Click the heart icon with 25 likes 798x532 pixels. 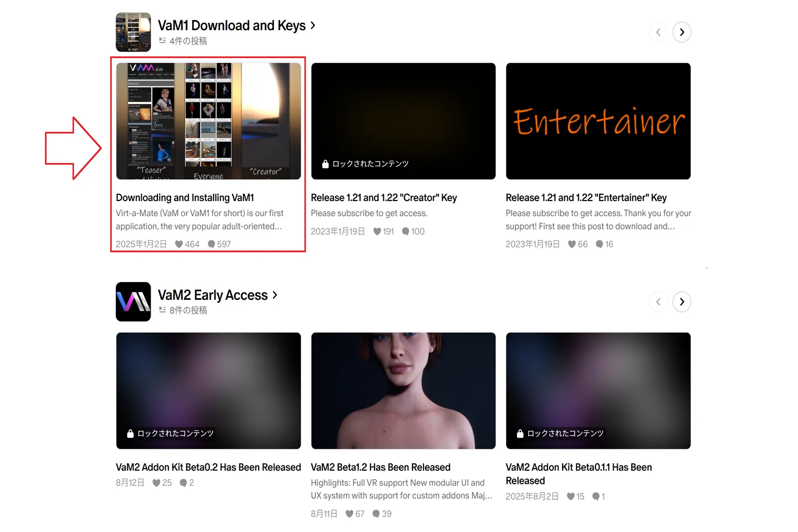[156, 483]
